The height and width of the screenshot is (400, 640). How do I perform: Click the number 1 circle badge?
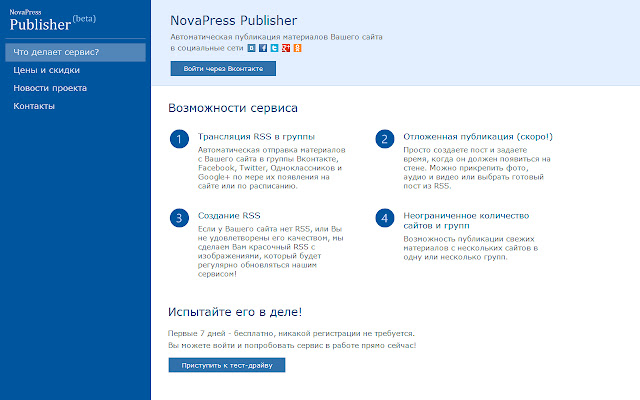[179, 139]
